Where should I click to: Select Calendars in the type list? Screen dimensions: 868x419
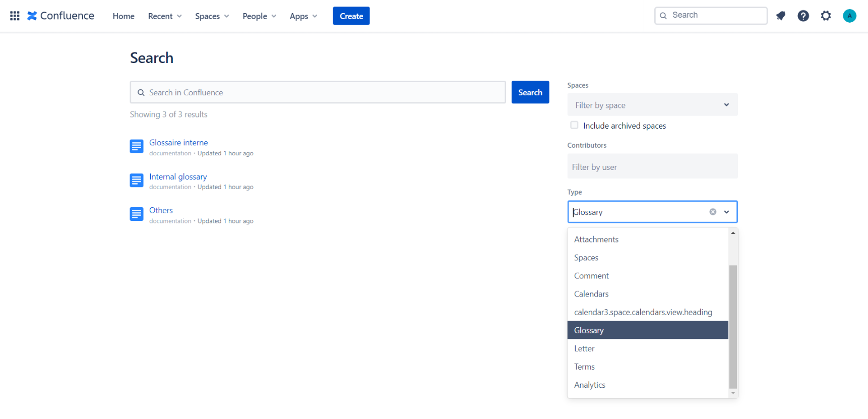tap(648, 294)
